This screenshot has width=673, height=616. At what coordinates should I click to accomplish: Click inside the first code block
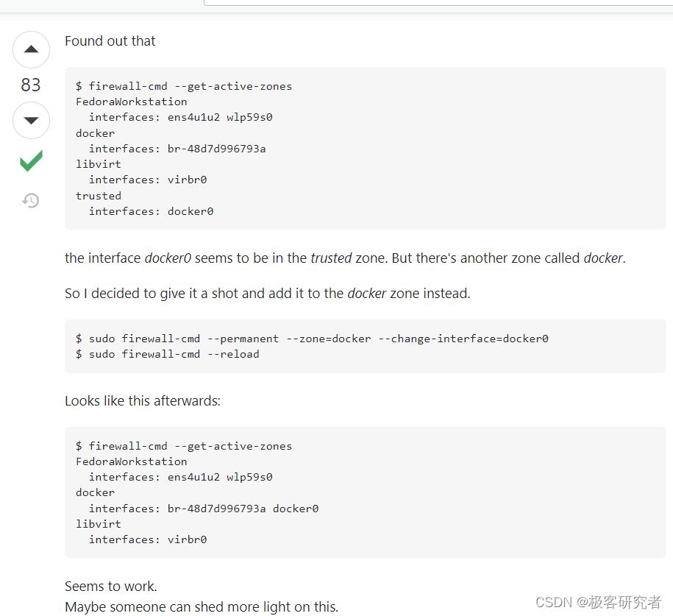coord(294,147)
